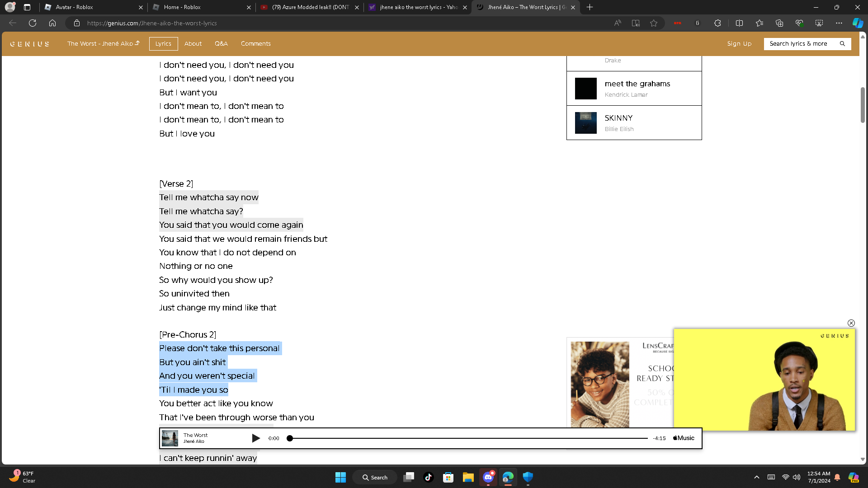
Task: Click the address bar URL
Action: pos(152,23)
